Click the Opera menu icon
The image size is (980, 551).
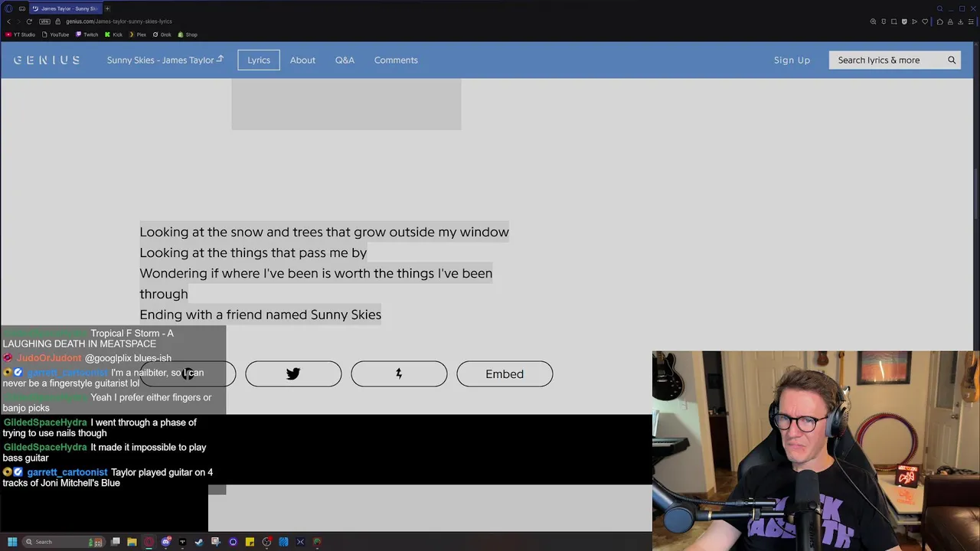9,8
